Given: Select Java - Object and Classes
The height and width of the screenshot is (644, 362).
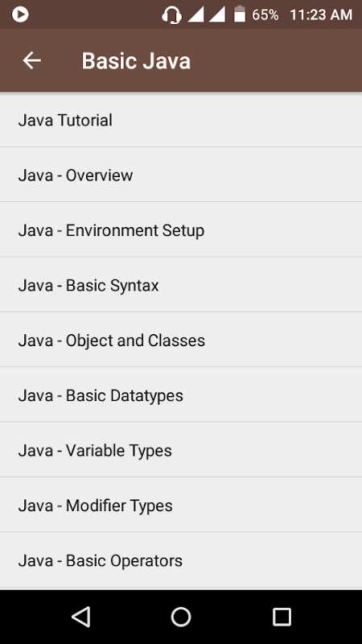Looking at the screenshot, I should (181, 340).
